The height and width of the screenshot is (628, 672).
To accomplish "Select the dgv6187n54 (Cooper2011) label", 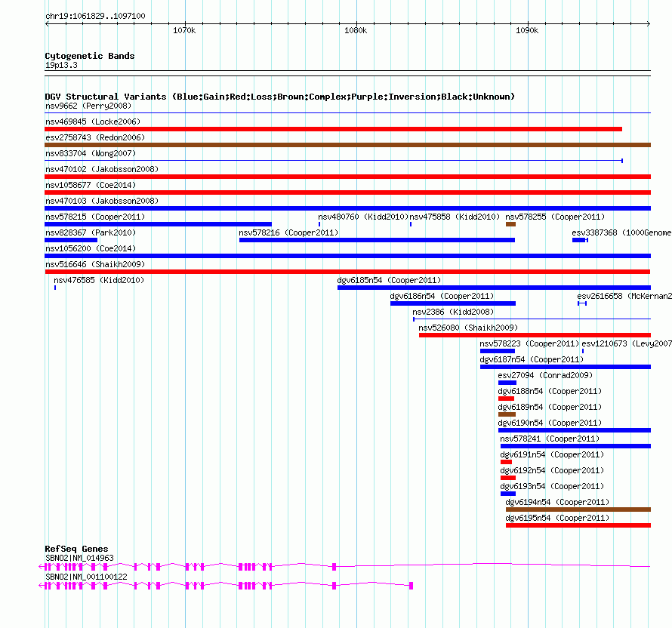I will [x=532, y=359].
